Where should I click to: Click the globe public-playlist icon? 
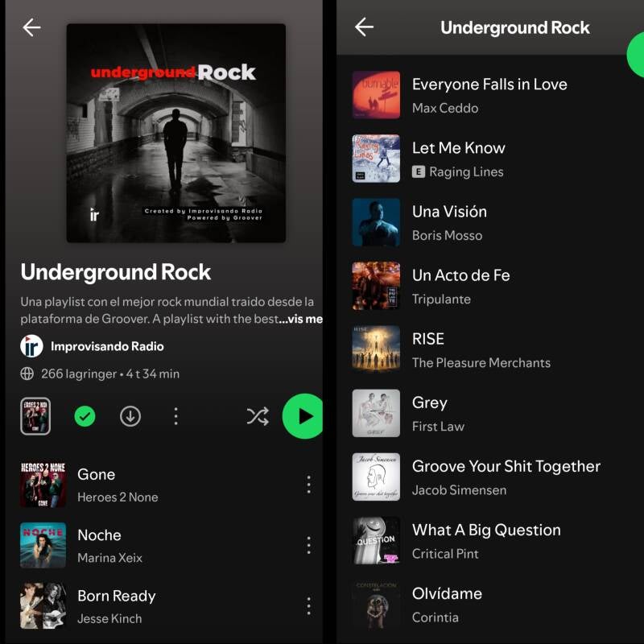[27, 374]
